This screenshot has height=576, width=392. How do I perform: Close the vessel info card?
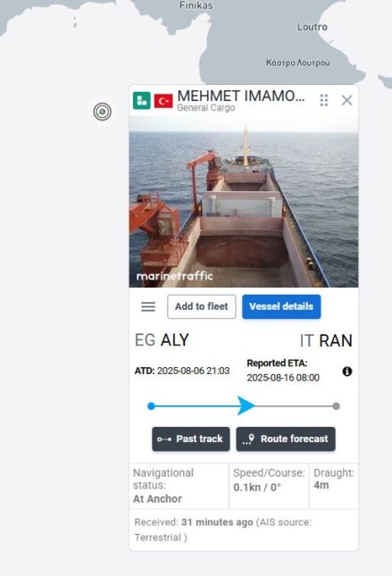(x=346, y=100)
